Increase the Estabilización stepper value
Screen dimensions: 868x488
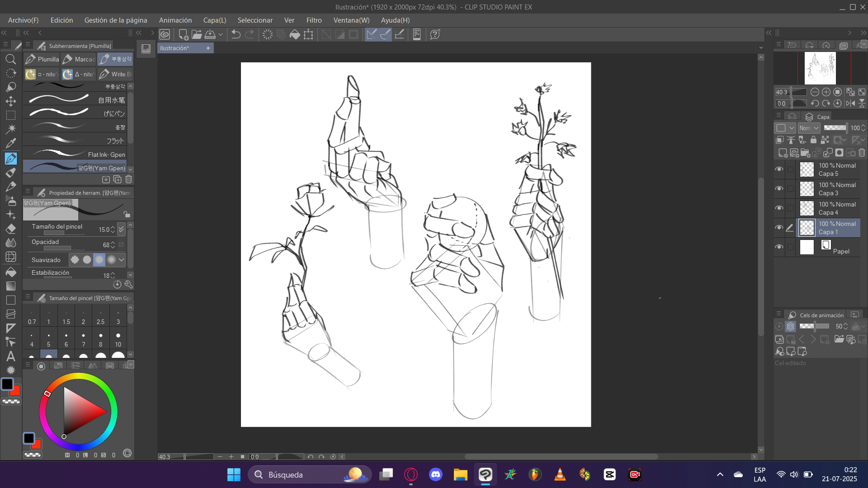[x=113, y=273]
